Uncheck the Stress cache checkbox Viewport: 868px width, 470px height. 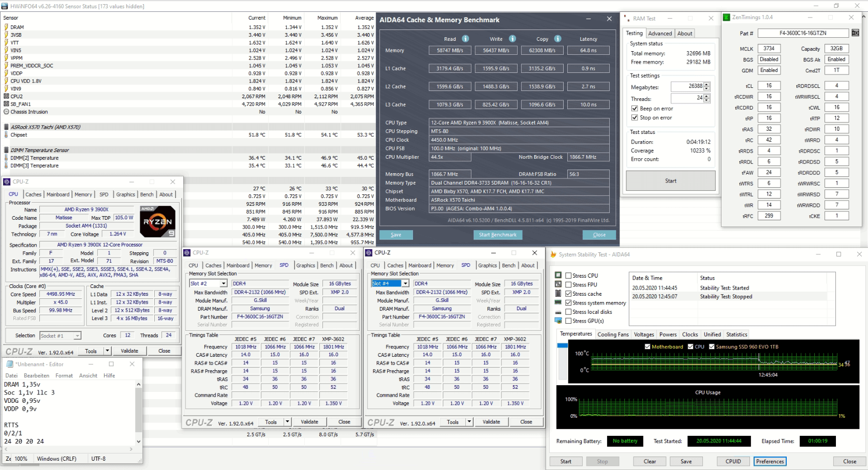point(568,294)
